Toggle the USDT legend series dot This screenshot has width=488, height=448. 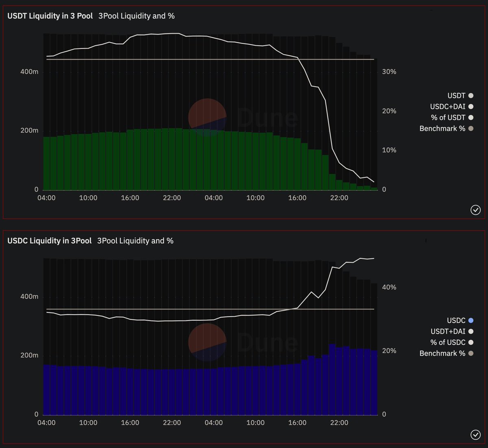click(x=471, y=96)
